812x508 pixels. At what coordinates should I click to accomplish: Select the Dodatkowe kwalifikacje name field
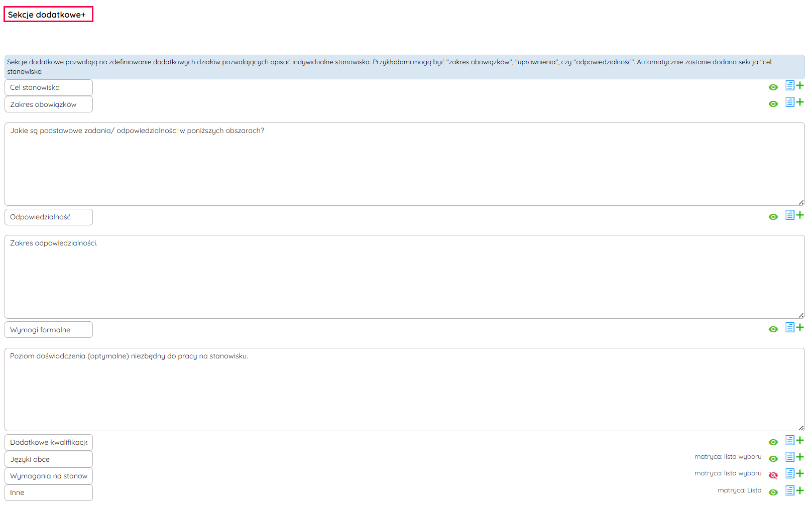tap(49, 442)
